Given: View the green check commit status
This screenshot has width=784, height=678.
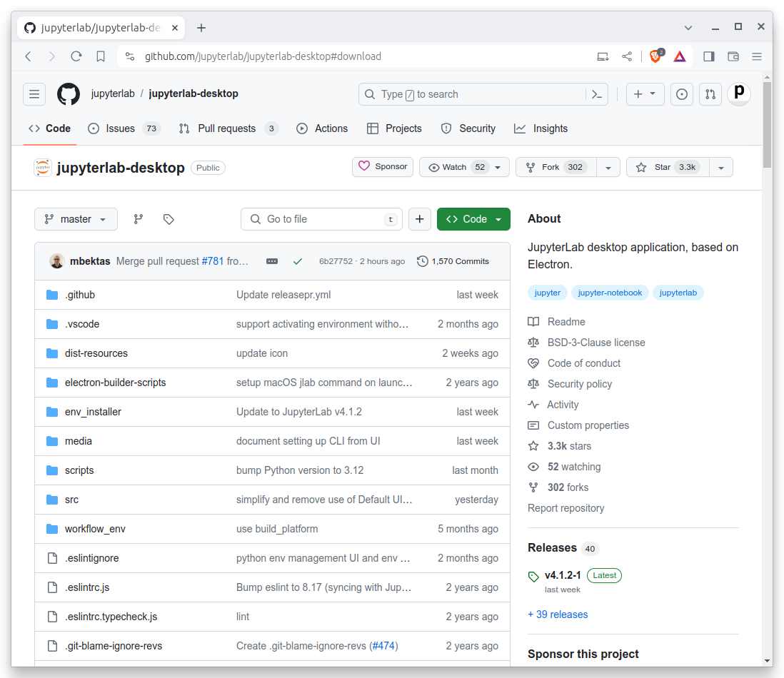Looking at the screenshot, I should coord(298,261).
